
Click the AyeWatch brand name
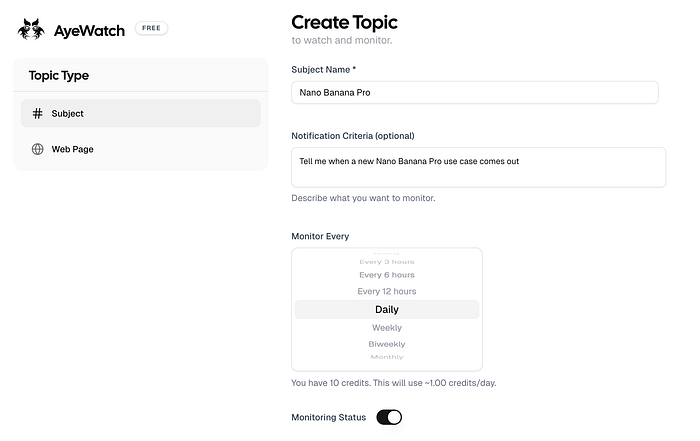90,30
